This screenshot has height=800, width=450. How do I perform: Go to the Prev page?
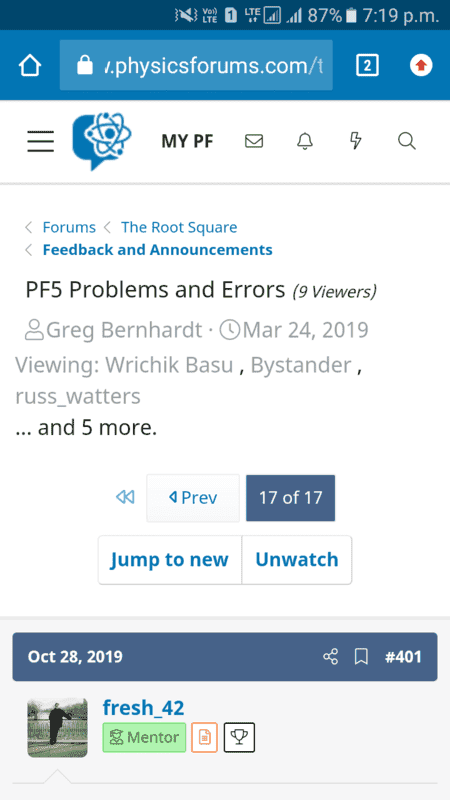pos(193,497)
